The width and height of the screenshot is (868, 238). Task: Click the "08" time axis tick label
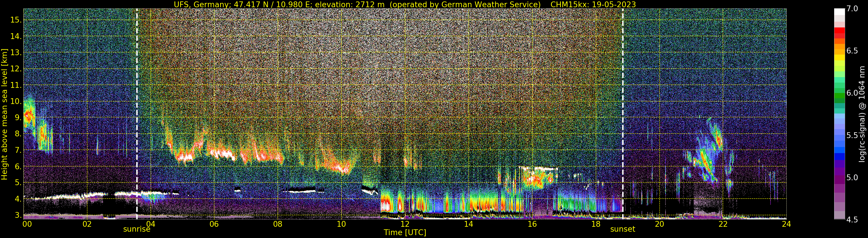(x=278, y=224)
